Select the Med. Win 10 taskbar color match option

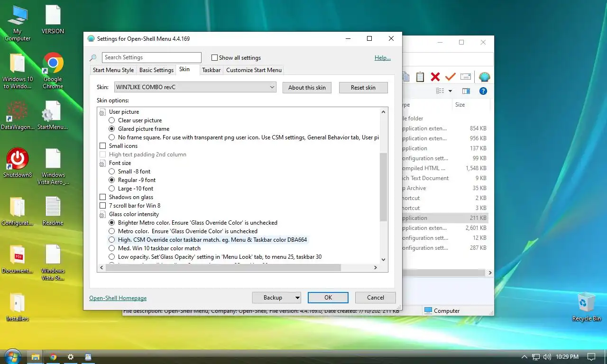(112, 248)
